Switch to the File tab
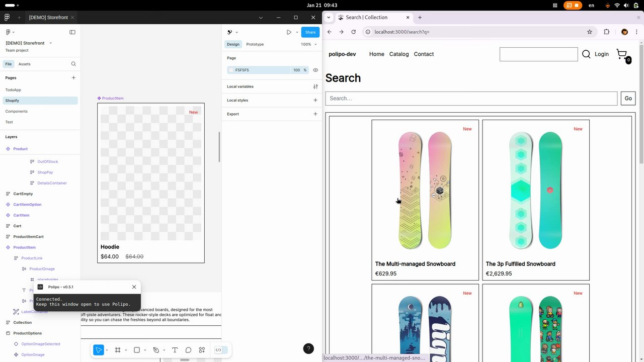The height and width of the screenshot is (362, 644). (9, 64)
